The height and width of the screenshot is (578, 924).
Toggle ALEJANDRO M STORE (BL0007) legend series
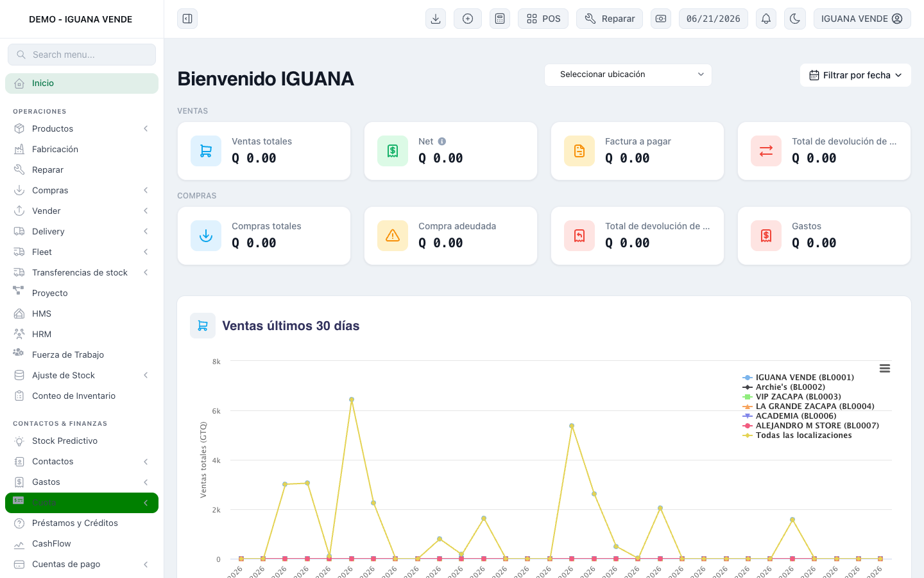810,426
